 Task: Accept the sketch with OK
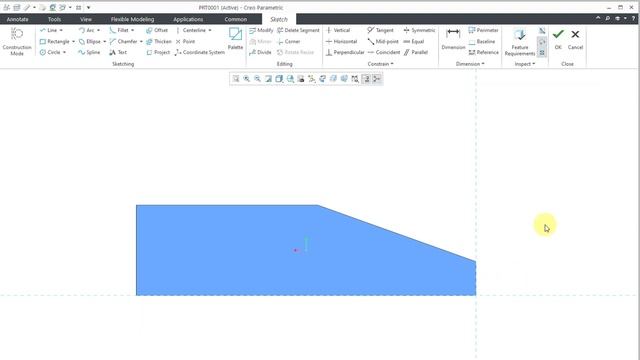click(558, 39)
